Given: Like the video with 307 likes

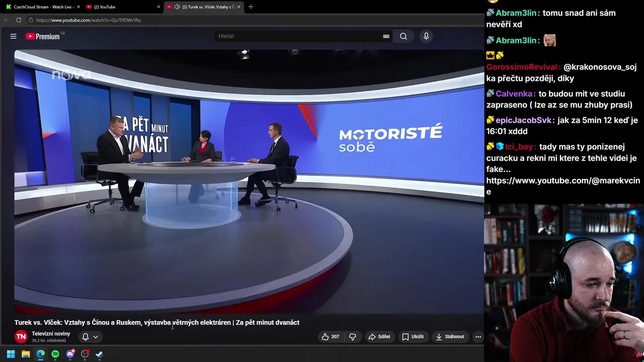Looking at the screenshot, I should coord(331,337).
